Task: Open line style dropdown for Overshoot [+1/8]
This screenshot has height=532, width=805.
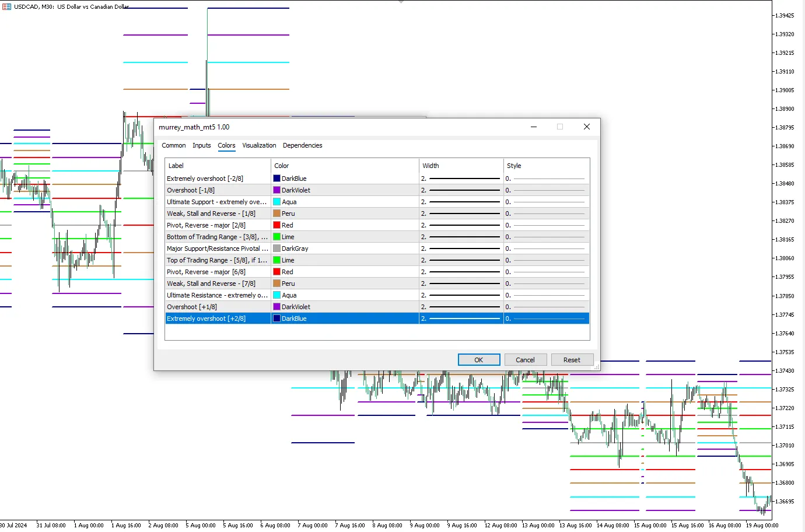Action: coord(546,307)
